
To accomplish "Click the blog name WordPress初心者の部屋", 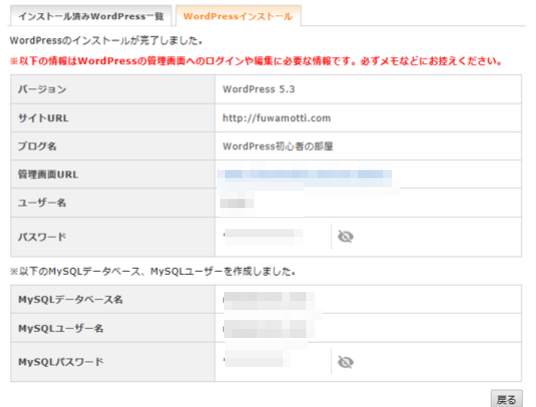I will pos(278,146).
